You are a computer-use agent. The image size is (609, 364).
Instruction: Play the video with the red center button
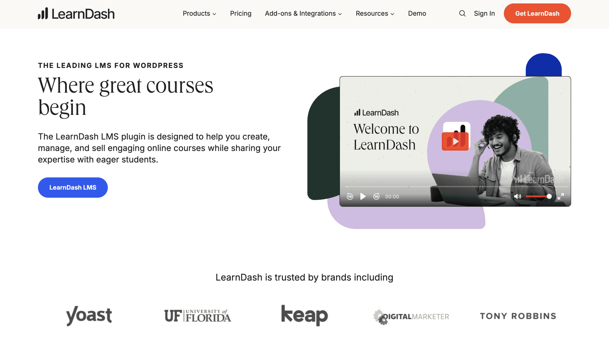(x=455, y=141)
